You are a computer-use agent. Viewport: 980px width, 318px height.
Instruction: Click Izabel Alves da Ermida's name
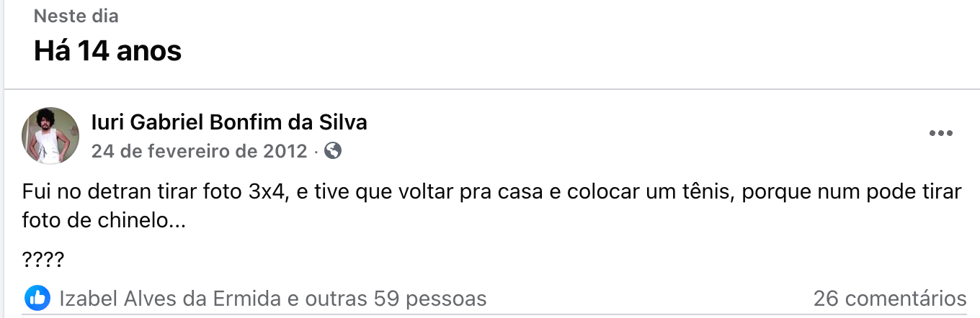pyautogui.click(x=170, y=298)
